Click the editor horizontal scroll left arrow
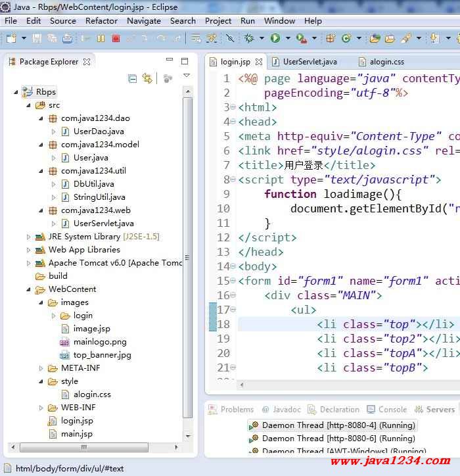Screen dimensions: 460x476 (242, 385)
